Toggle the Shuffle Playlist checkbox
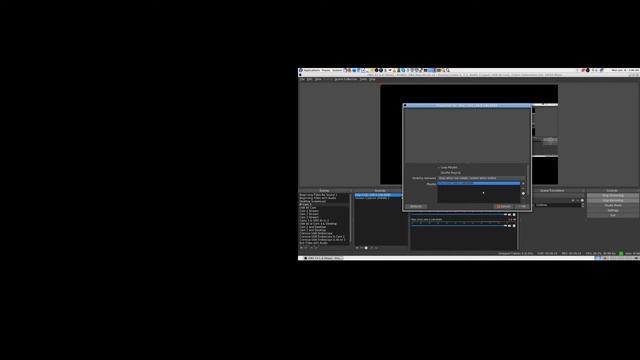This screenshot has height=360, width=640. pyautogui.click(x=449, y=173)
